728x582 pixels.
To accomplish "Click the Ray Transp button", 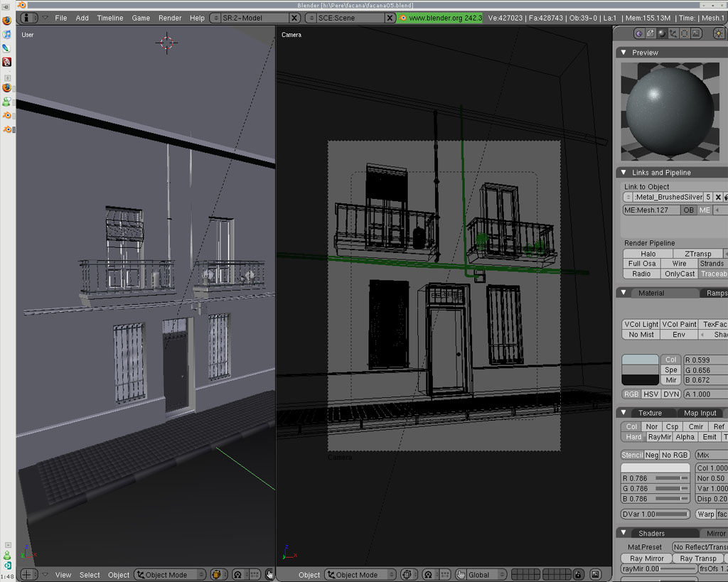I will (698, 559).
